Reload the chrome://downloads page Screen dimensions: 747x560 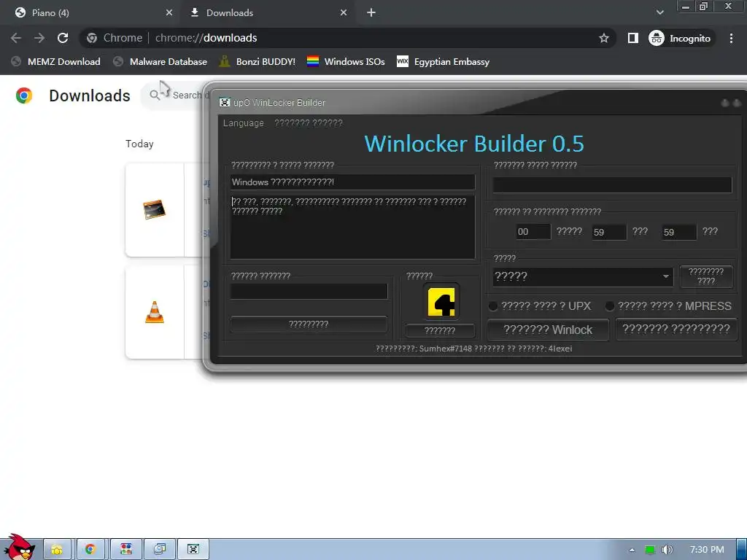(x=63, y=38)
